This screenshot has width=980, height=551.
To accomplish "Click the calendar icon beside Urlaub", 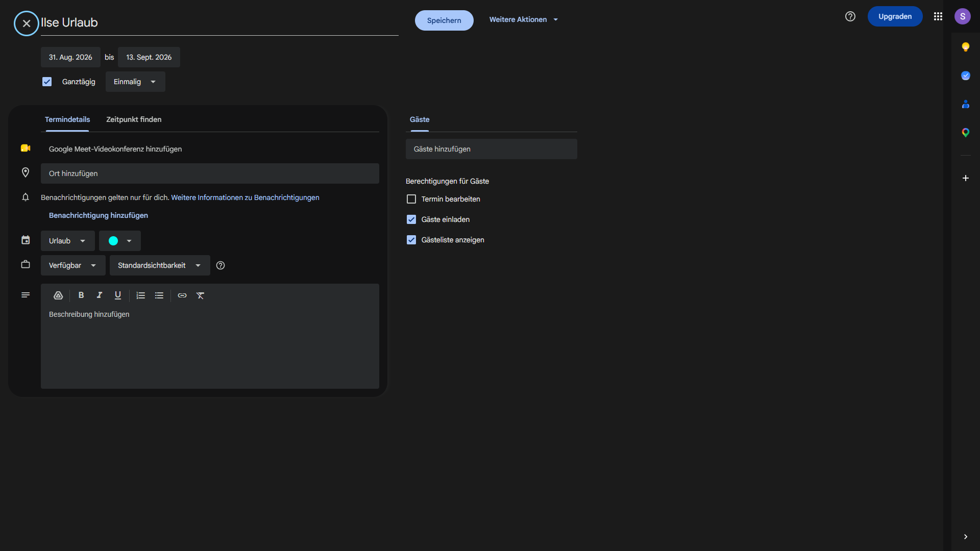I will (x=26, y=240).
